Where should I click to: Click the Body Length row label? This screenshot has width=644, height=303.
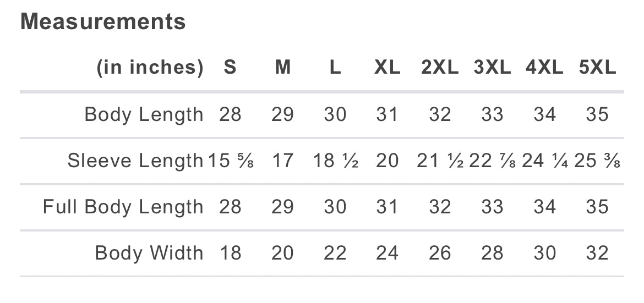[x=144, y=114]
